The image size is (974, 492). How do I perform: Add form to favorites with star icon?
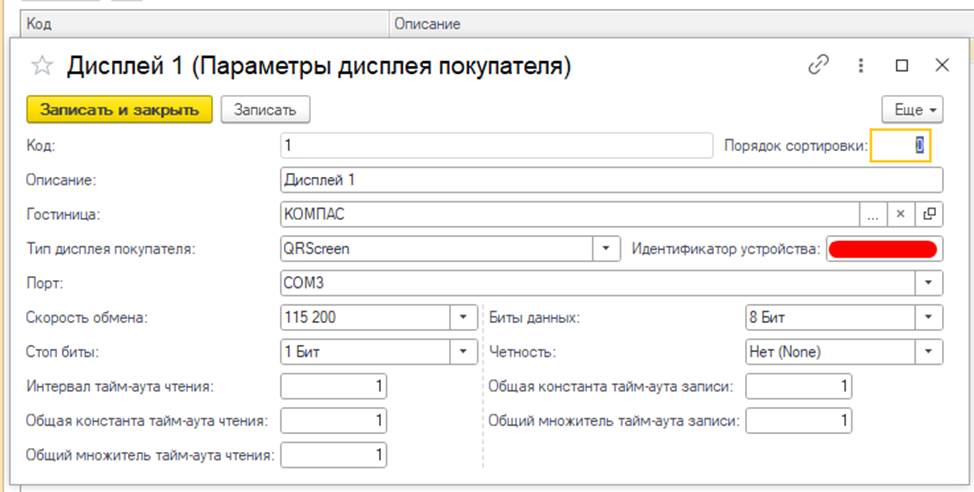(42, 66)
